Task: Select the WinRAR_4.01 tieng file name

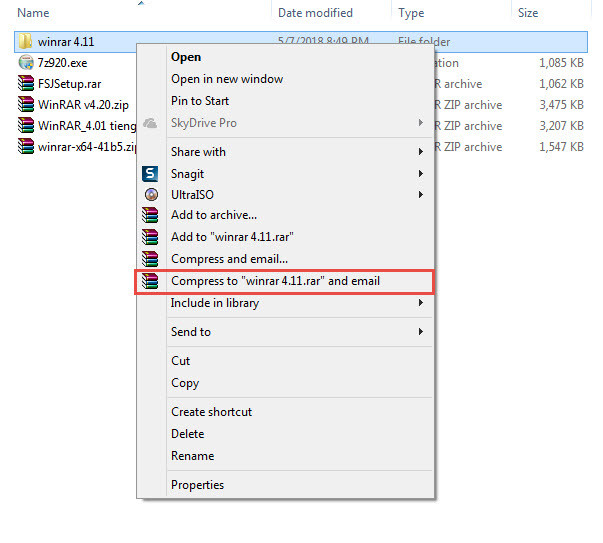Action: tap(87, 126)
